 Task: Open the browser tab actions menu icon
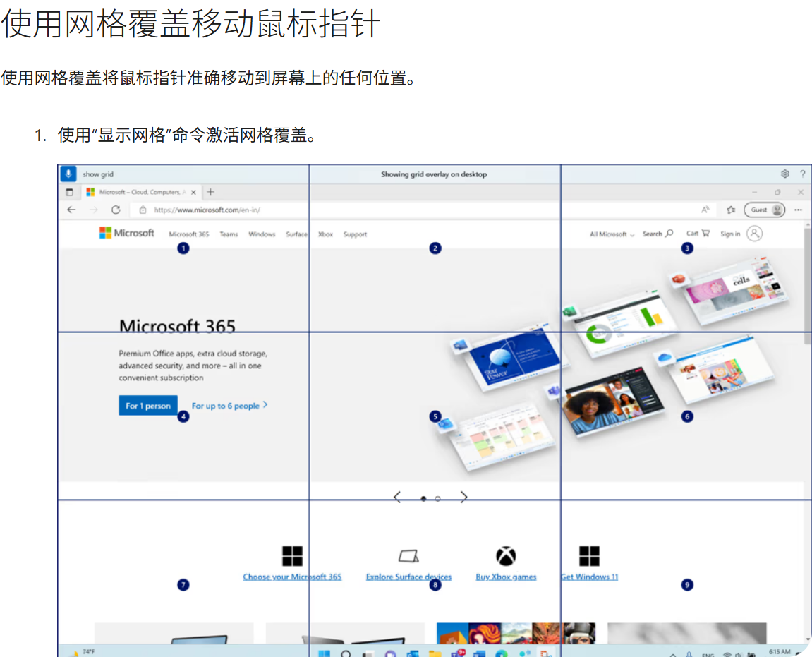point(69,192)
